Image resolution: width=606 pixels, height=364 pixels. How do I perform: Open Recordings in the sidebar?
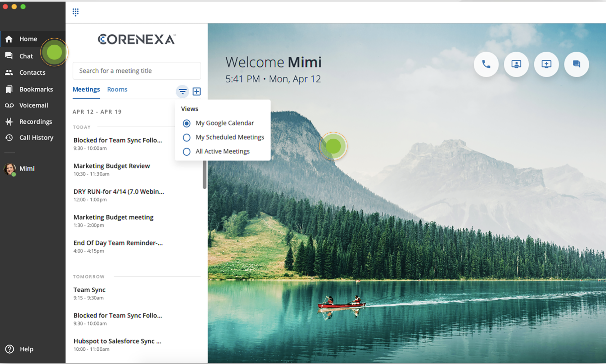(35, 122)
